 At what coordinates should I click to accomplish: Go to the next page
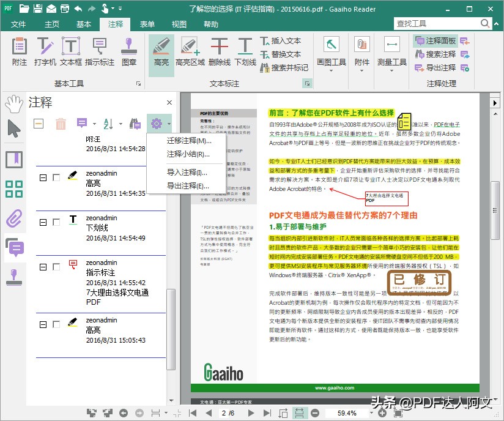click(251, 413)
